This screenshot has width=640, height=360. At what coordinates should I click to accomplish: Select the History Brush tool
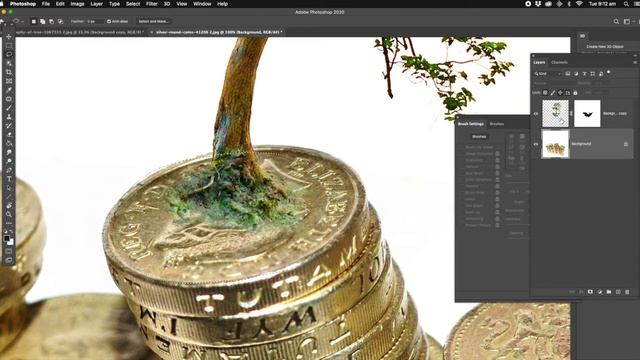(x=9, y=126)
